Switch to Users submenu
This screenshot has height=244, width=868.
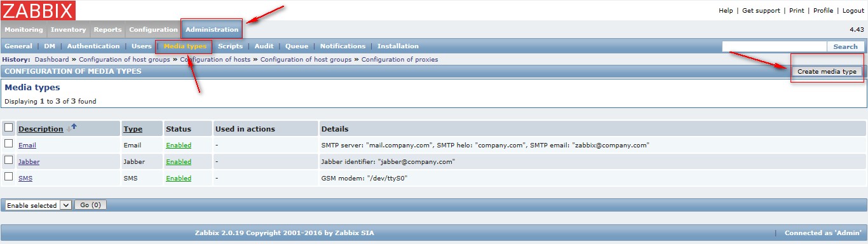(x=142, y=46)
